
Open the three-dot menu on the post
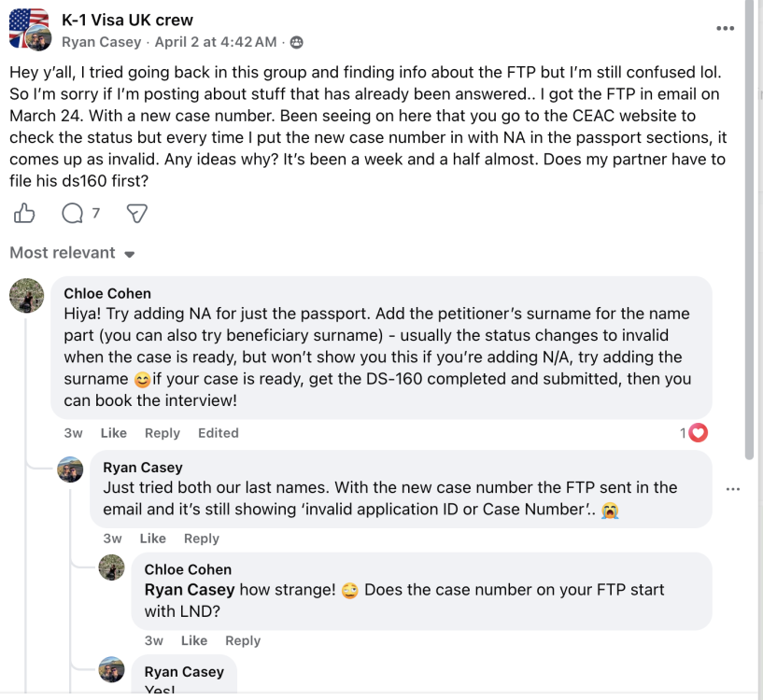click(x=726, y=28)
